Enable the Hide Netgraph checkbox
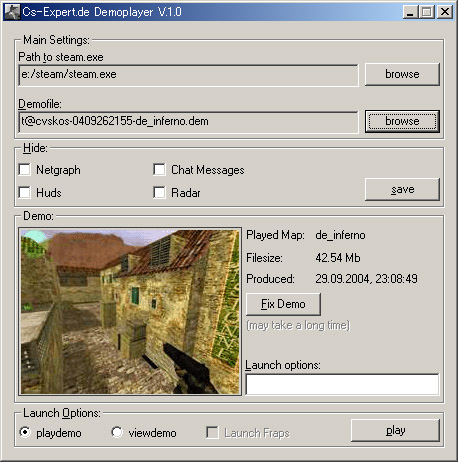 tap(25, 169)
